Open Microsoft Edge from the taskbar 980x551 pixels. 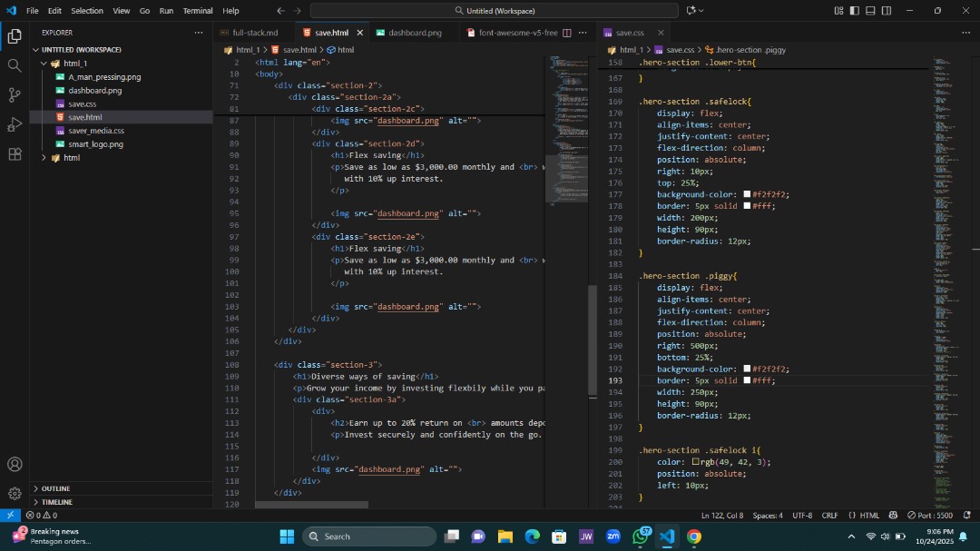[532, 536]
